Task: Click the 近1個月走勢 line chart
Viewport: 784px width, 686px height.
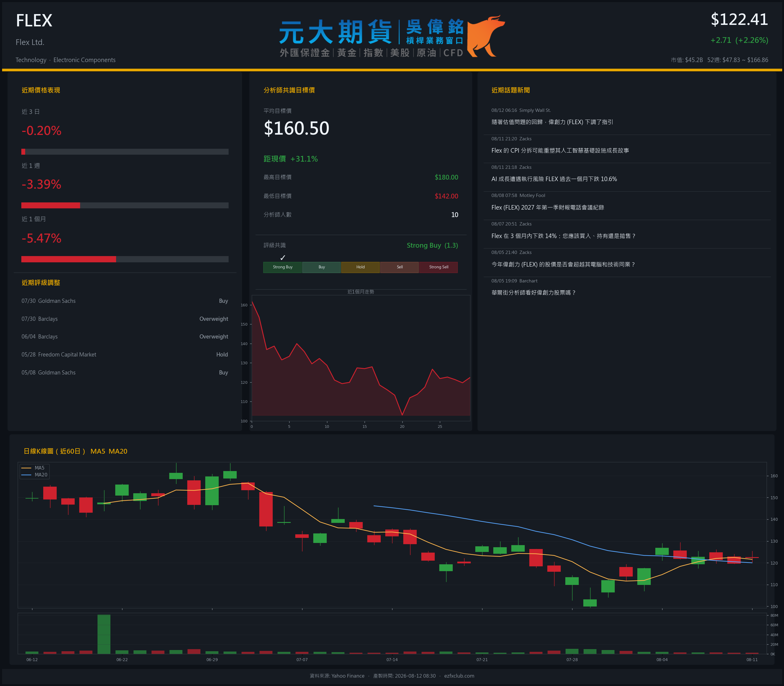Action: 361,358
